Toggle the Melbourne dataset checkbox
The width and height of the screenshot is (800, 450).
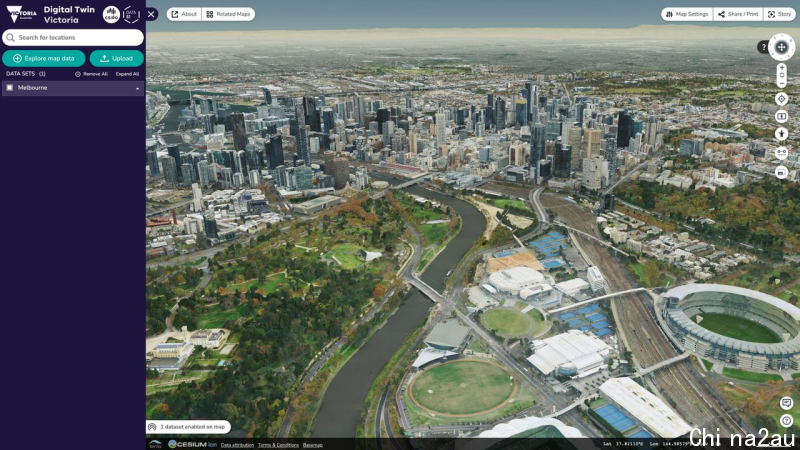coord(10,88)
